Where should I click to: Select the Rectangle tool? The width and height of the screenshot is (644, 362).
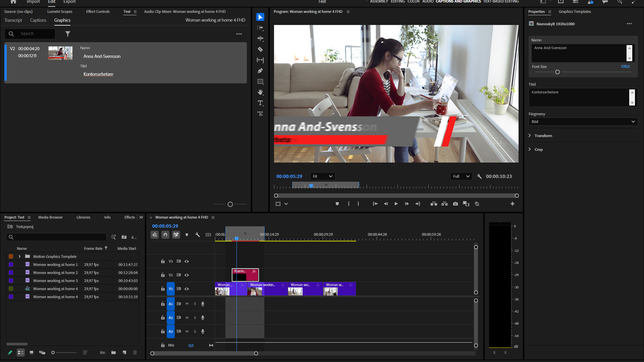click(260, 82)
